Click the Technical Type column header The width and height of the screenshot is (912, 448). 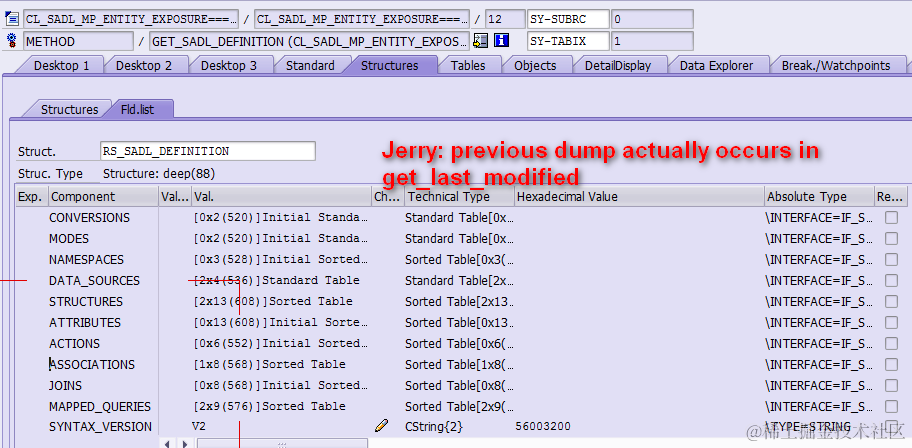459,197
